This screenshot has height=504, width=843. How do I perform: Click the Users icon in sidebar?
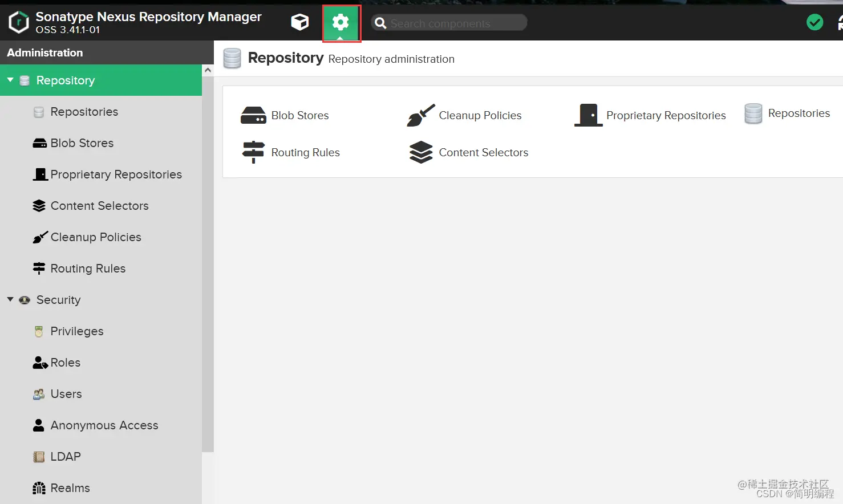click(x=39, y=394)
